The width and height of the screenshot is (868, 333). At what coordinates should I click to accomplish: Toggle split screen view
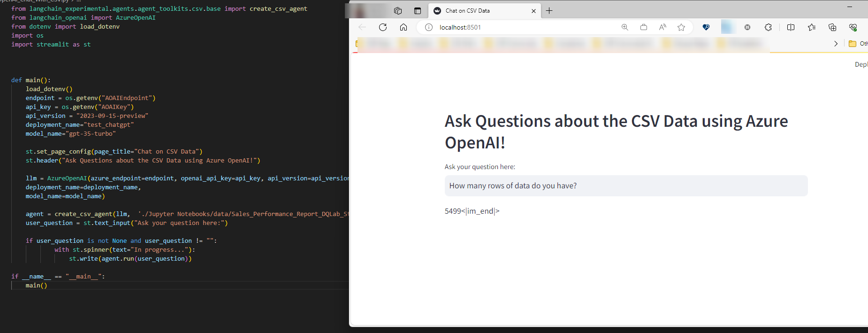[791, 27]
